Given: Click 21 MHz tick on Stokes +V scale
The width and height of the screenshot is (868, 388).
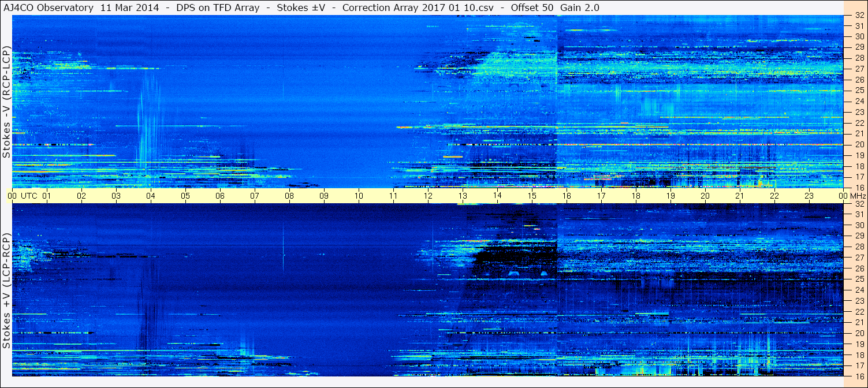Looking at the screenshot, I should (x=859, y=322).
